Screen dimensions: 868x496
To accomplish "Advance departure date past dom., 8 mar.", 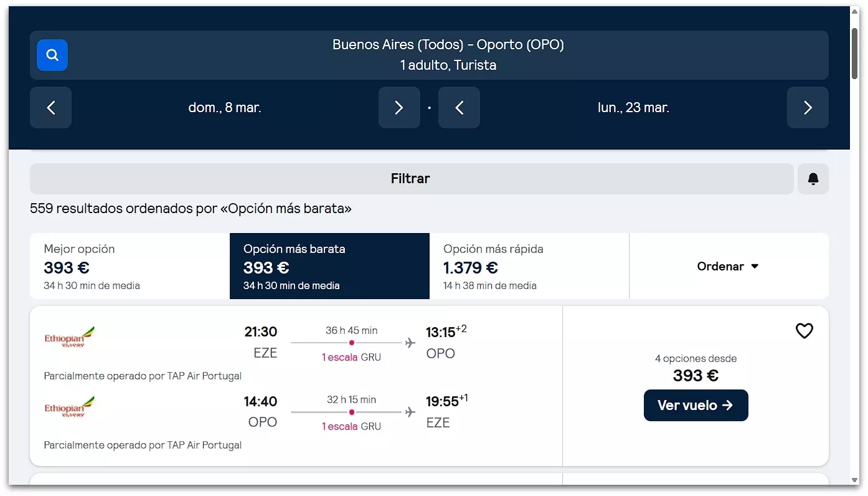I will point(399,108).
